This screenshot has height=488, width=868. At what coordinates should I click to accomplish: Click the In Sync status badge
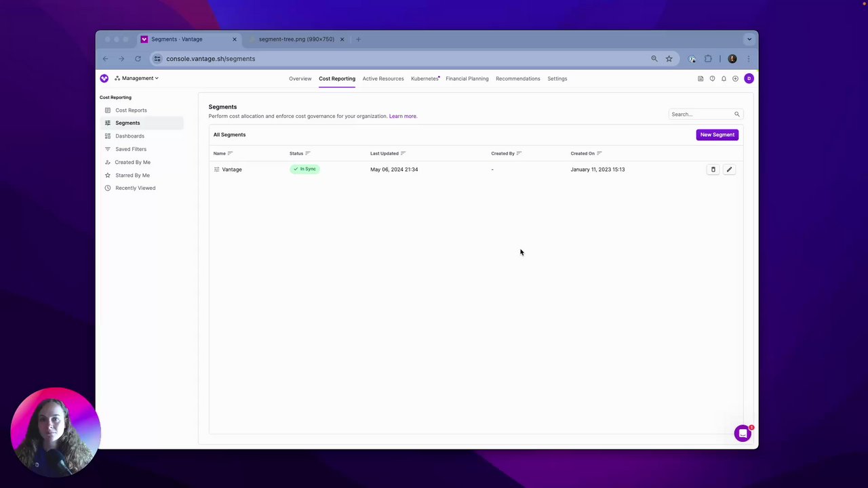pyautogui.click(x=304, y=169)
